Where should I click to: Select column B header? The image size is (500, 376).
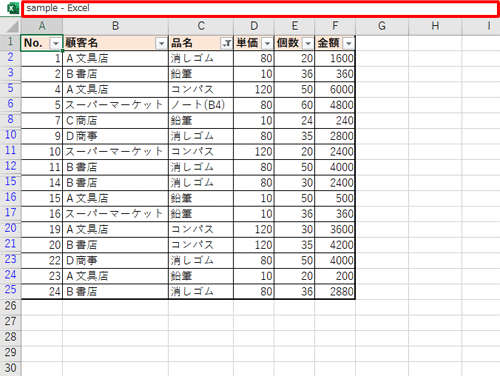click(x=115, y=26)
